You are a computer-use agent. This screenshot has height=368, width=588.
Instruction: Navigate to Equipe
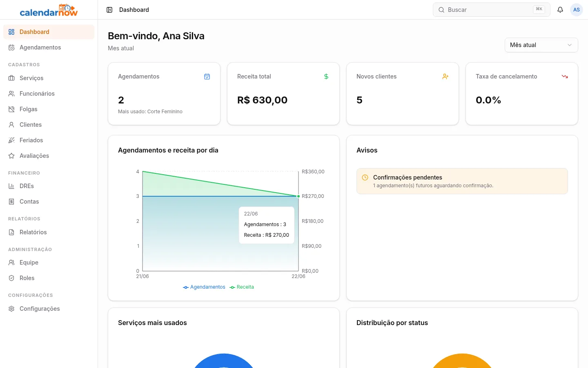49,263
